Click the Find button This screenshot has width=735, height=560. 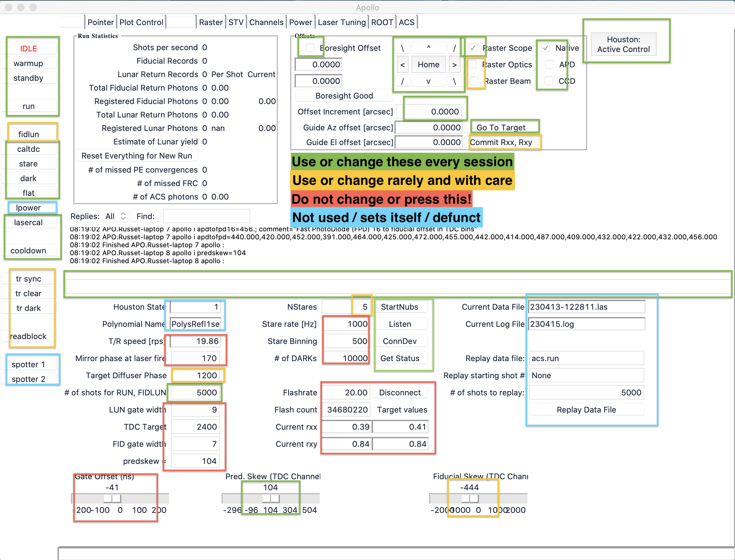[x=145, y=216]
